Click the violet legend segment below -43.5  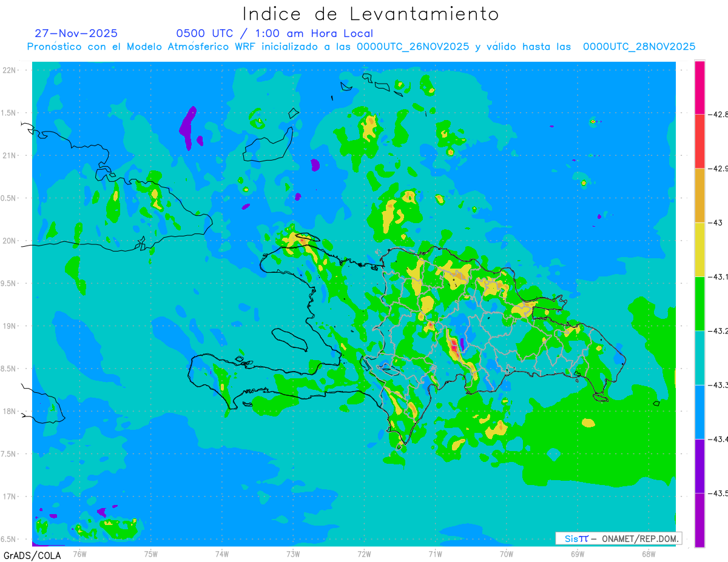pos(699,520)
